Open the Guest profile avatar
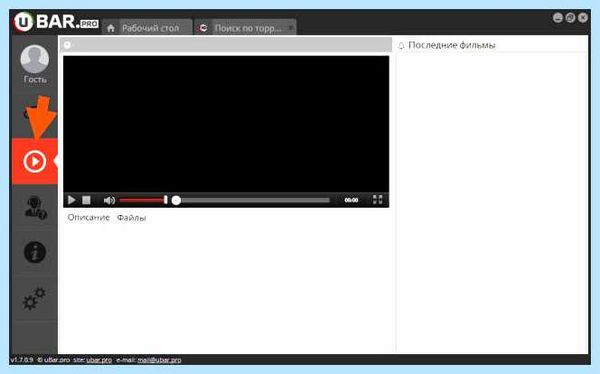600x374 pixels. tap(35, 59)
